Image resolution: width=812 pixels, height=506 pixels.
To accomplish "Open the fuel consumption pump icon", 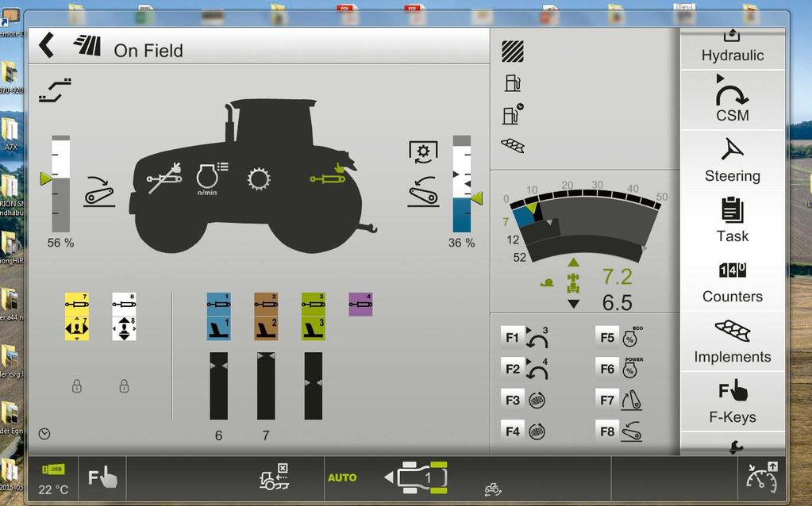I will tap(513, 82).
